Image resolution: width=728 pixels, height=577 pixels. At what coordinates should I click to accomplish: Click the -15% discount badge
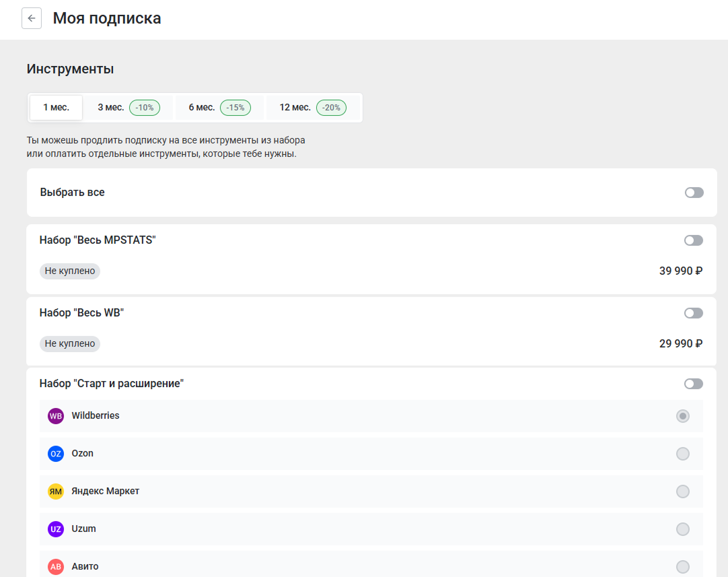pyautogui.click(x=235, y=107)
